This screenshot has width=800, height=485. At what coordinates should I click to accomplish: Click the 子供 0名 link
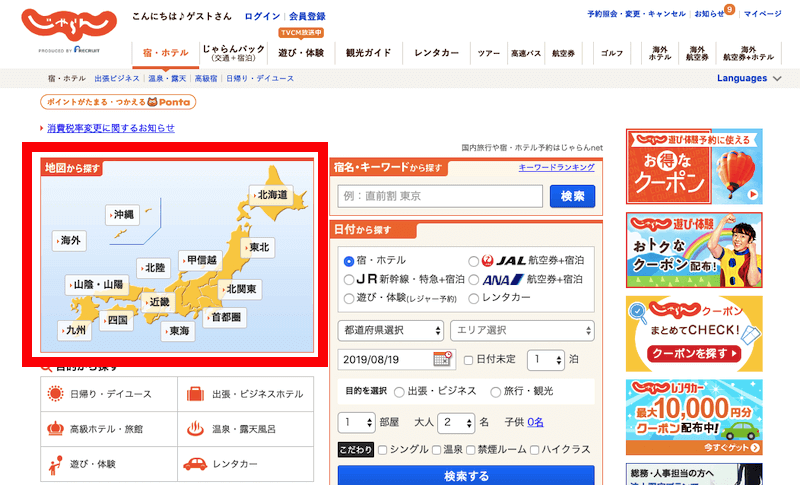click(535, 422)
